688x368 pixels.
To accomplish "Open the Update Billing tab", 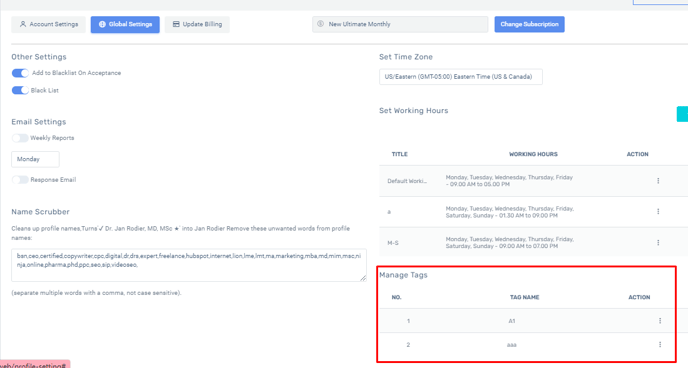I will click(197, 25).
